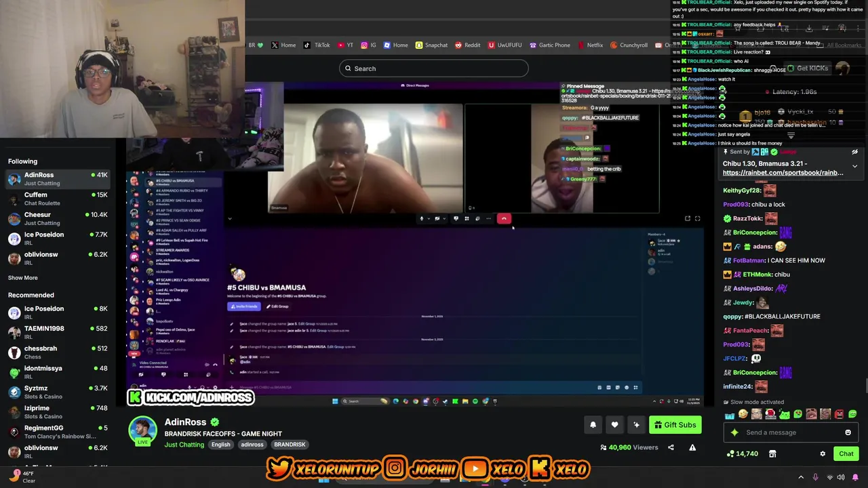Select the BRANDRISK tag

click(x=290, y=445)
